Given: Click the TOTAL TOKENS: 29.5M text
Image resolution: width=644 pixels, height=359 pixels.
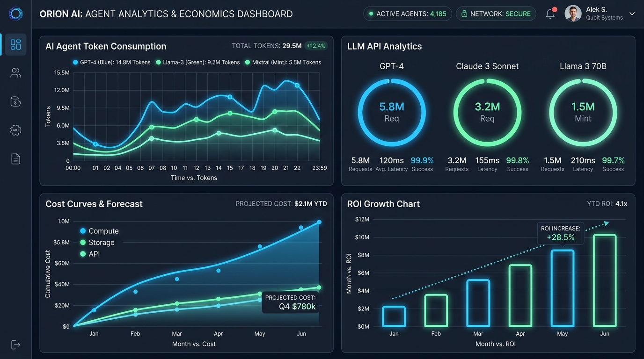Looking at the screenshot, I should pyautogui.click(x=267, y=46).
